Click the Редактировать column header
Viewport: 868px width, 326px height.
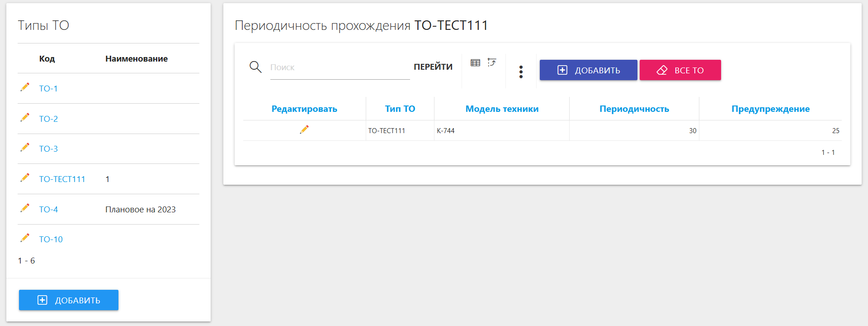pos(304,109)
